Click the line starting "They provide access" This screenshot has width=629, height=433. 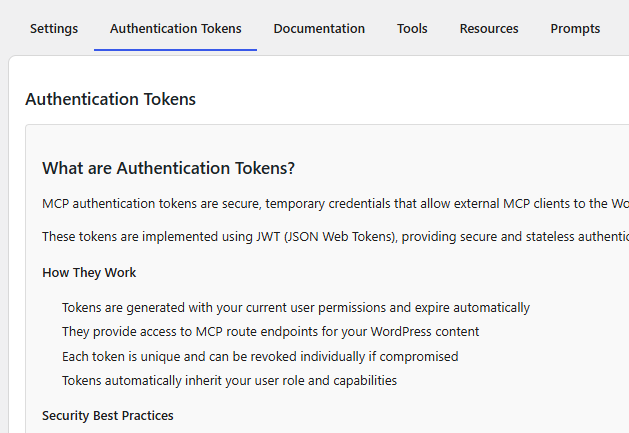(270, 331)
